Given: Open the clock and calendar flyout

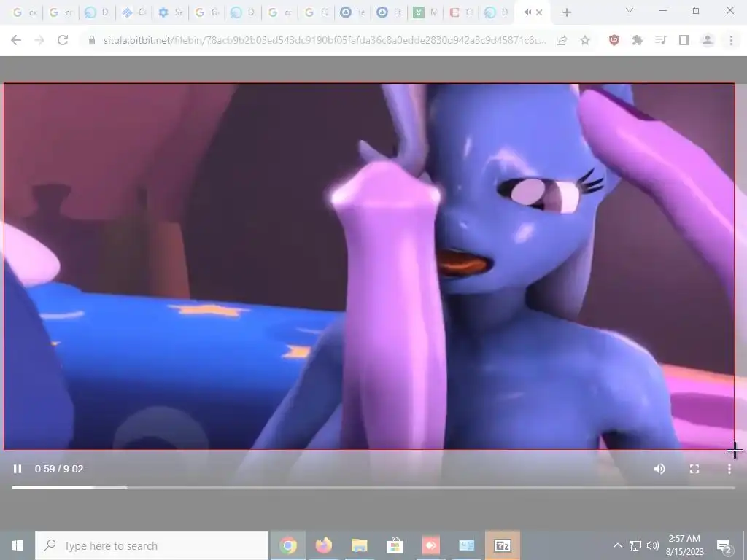Looking at the screenshot, I should (x=684, y=545).
